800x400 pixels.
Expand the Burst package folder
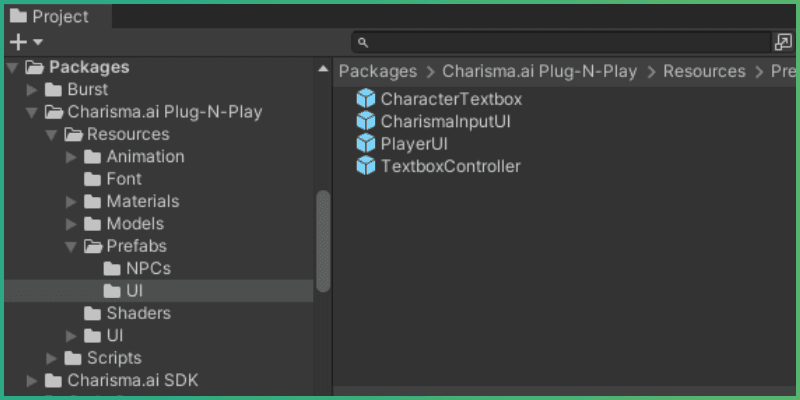[x=32, y=90]
